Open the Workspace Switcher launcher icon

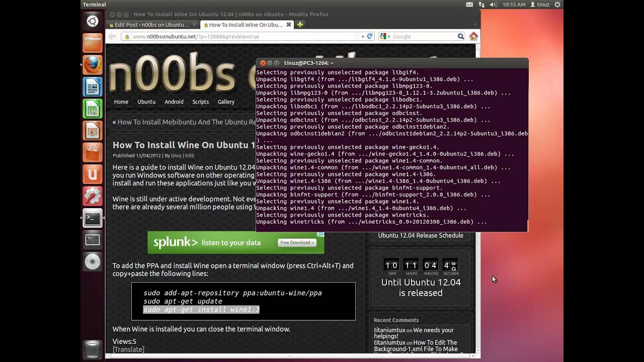point(93,240)
